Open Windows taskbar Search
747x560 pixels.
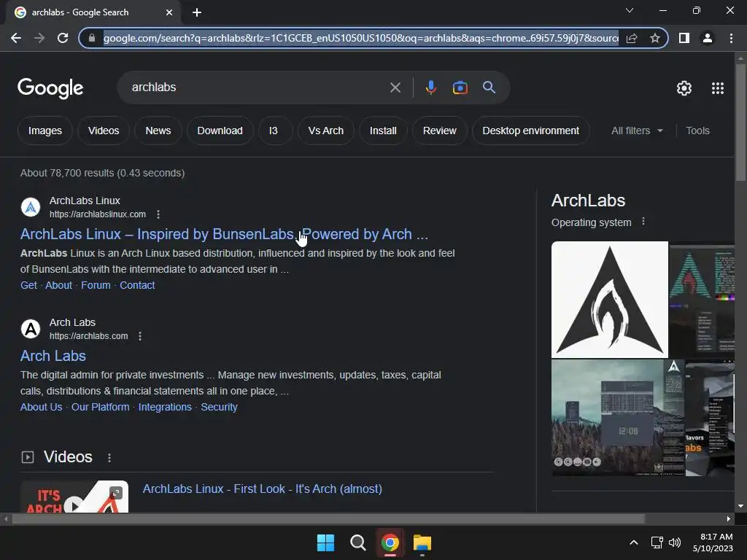[357, 542]
